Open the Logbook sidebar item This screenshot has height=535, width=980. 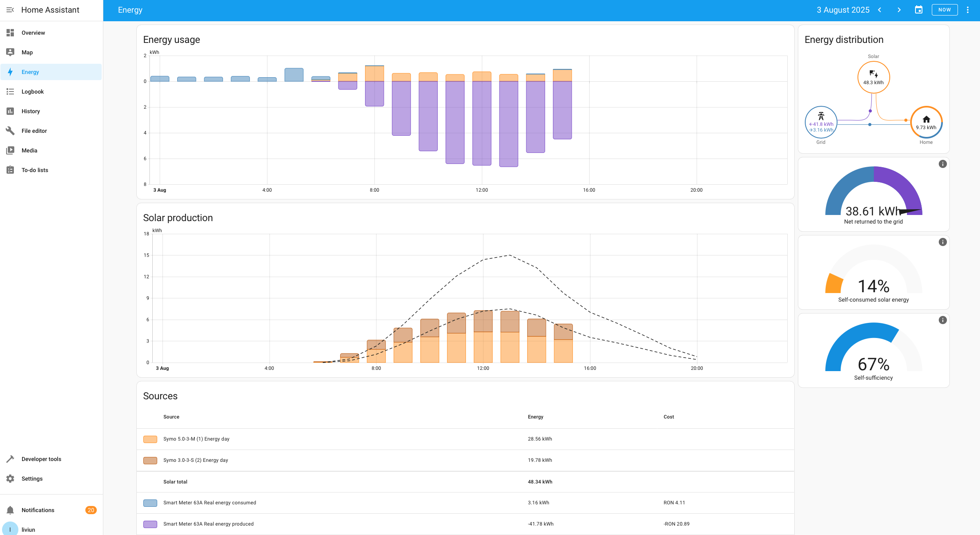click(33, 92)
